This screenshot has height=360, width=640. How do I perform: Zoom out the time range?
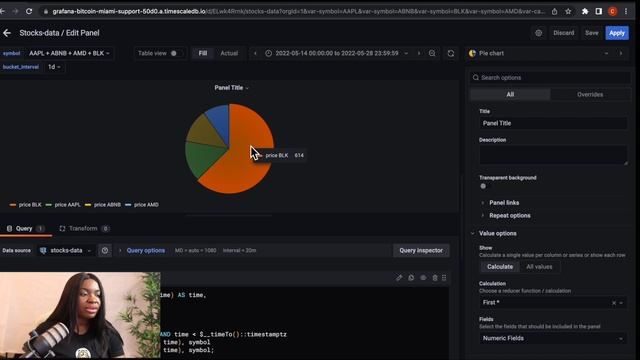432,53
